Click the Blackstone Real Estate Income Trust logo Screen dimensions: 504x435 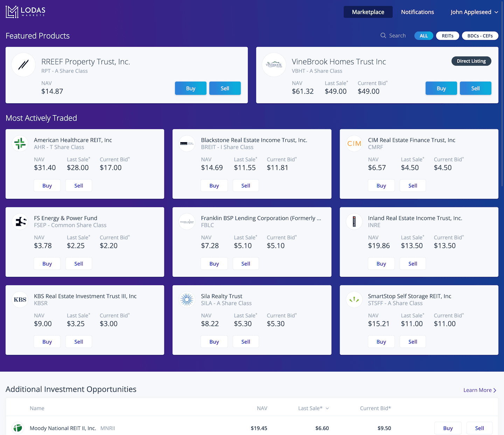coord(187,143)
